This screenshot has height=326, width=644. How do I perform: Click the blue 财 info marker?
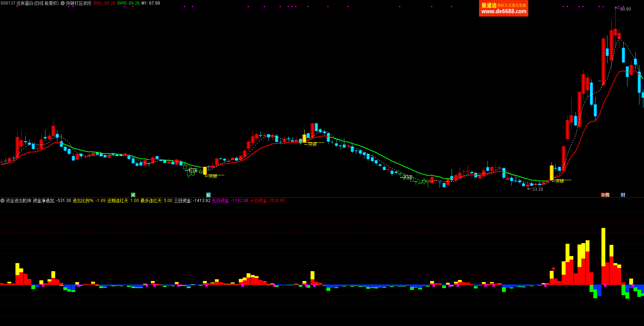tap(623, 195)
